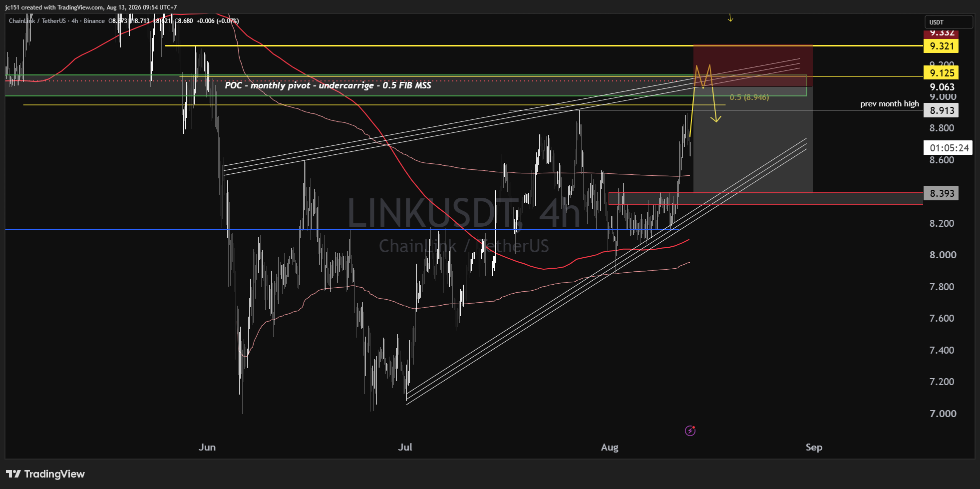The image size is (980, 489).
Task: Click the +0.006 (+0.07%) change value
Action: [x=217, y=21]
